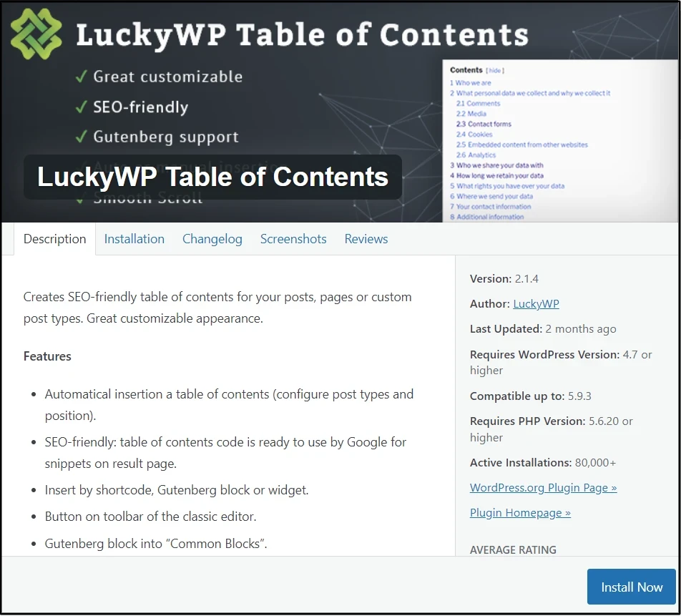Visit the Plugin Homepage link
This screenshot has width=681, height=616.
coord(520,512)
